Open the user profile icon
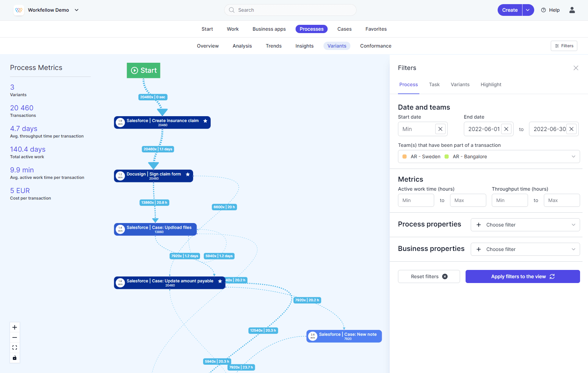 tap(572, 10)
